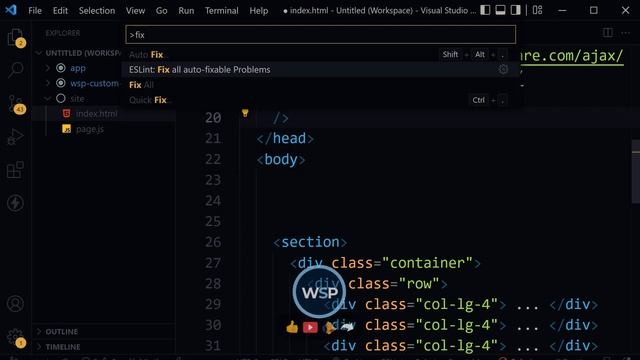Expand the app folder chevron

pos(47,68)
